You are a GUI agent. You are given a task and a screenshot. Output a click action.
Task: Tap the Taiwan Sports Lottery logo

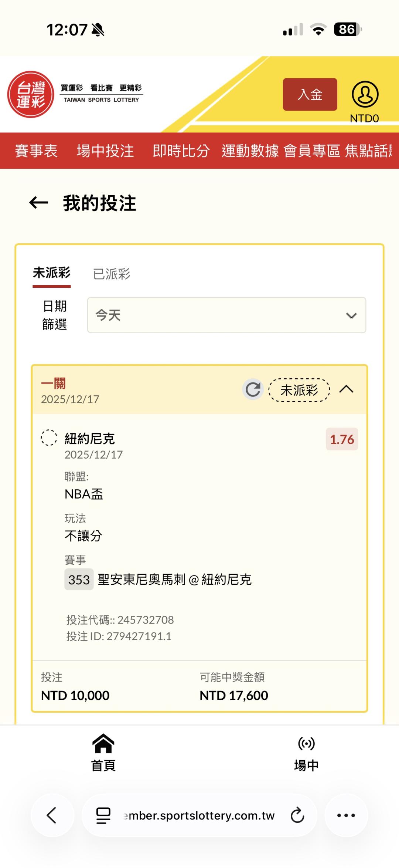click(31, 94)
